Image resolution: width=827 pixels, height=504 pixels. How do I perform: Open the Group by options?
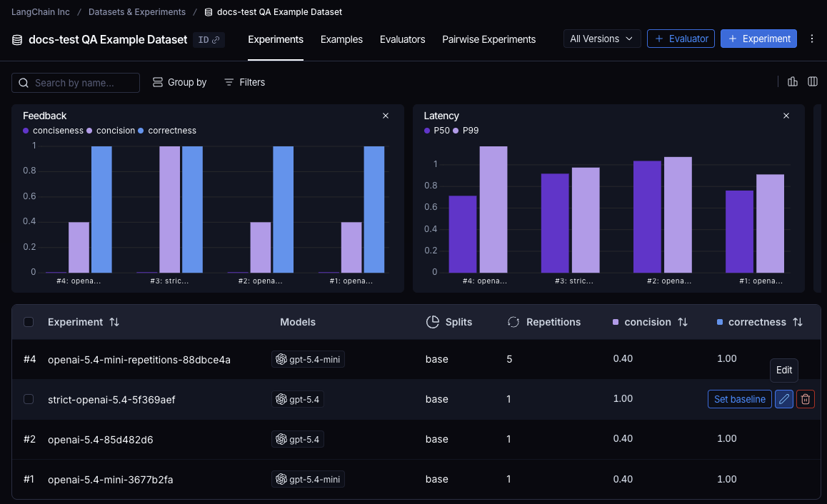coord(180,82)
